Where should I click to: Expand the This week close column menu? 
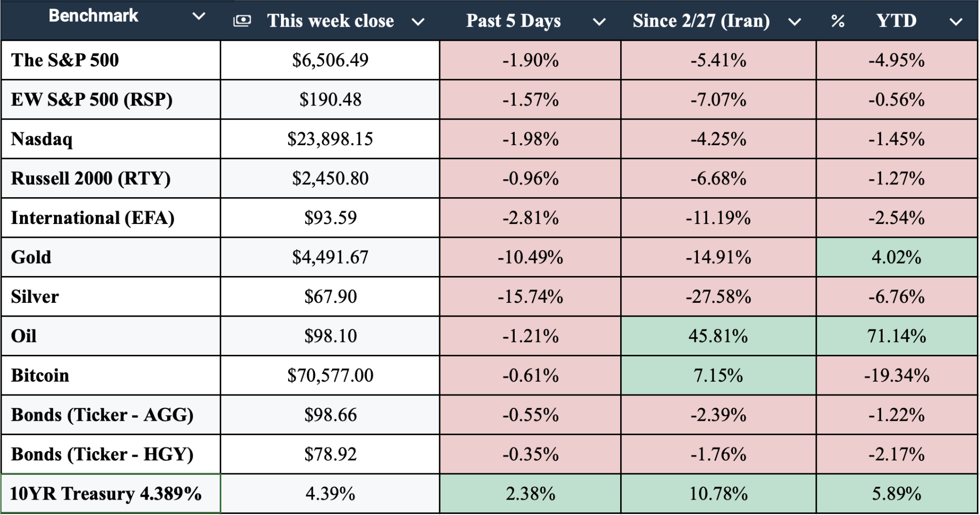pos(418,22)
